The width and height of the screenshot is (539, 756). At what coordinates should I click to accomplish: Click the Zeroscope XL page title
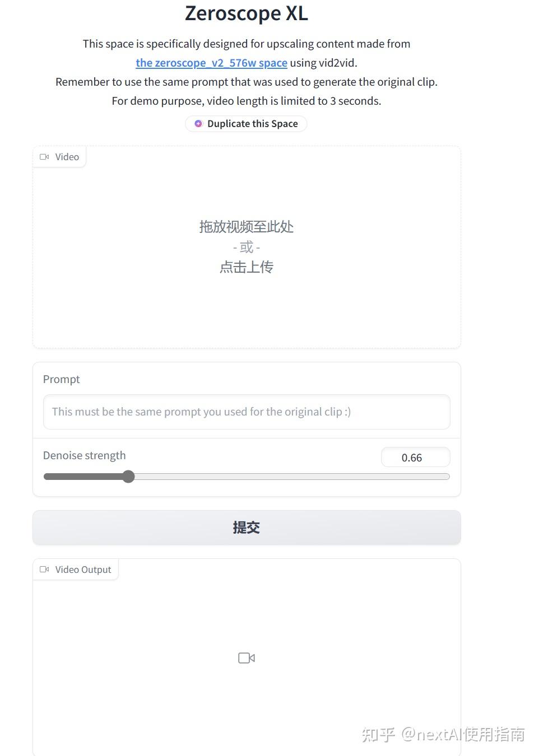pos(246,13)
